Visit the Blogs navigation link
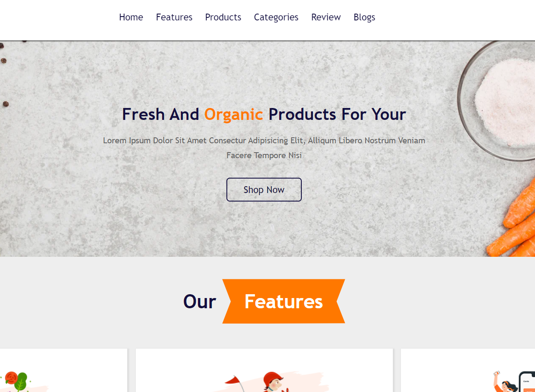The image size is (535, 392). (x=364, y=17)
